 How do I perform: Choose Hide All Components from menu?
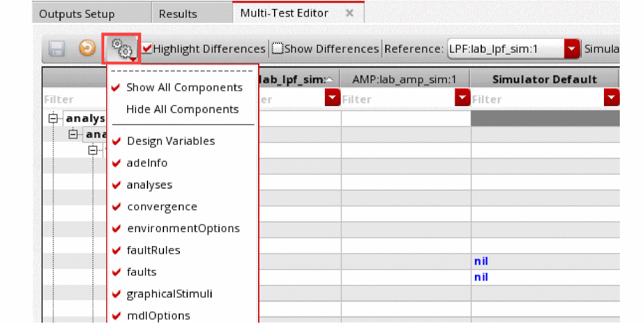point(182,109)
